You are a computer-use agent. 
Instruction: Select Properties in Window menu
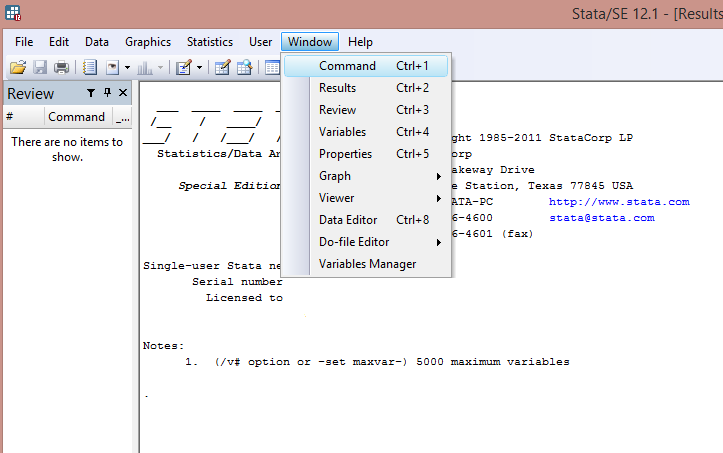[366, 154]
